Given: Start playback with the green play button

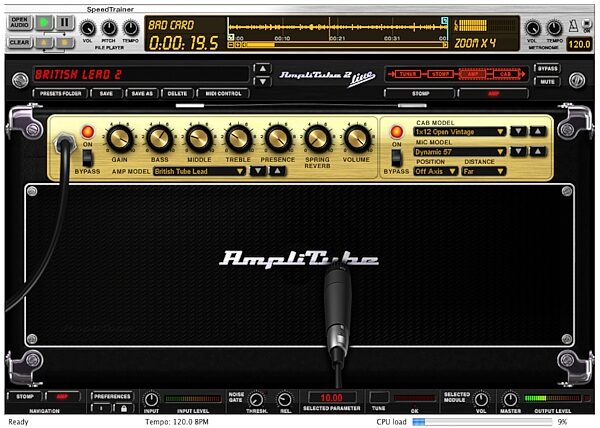Looking at the screenshot, I should 44,23.
